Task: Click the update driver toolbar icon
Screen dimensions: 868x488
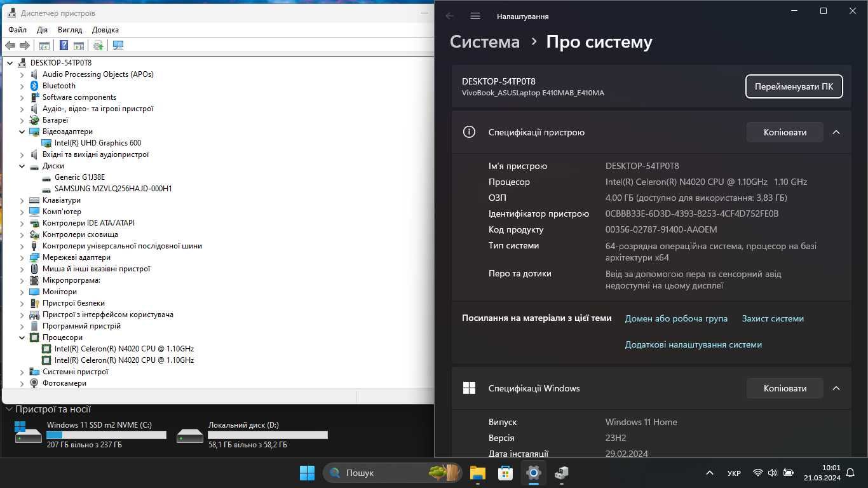Action: click(x=98, y=45)
